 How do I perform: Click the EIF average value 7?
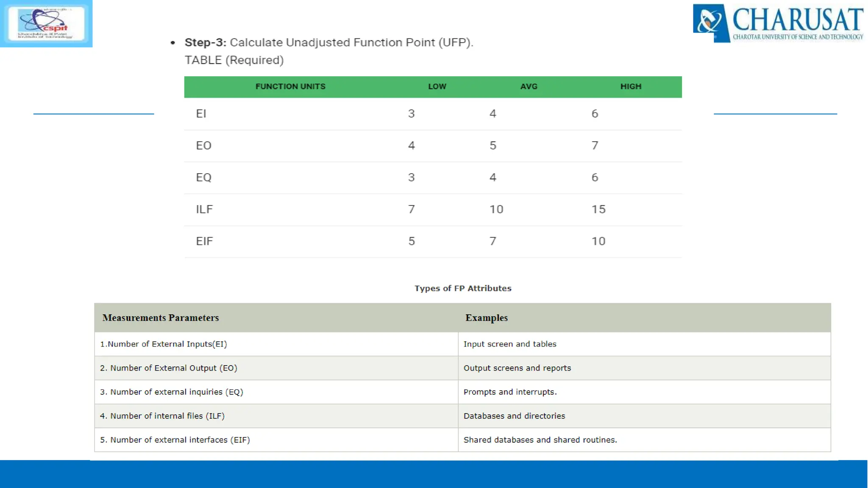pos(492,241)
